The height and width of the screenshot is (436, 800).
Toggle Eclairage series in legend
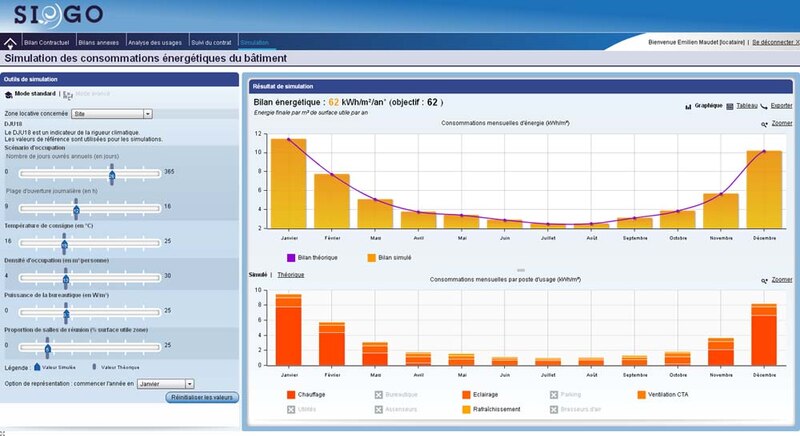pyautogui.click(x=466, y=395)
